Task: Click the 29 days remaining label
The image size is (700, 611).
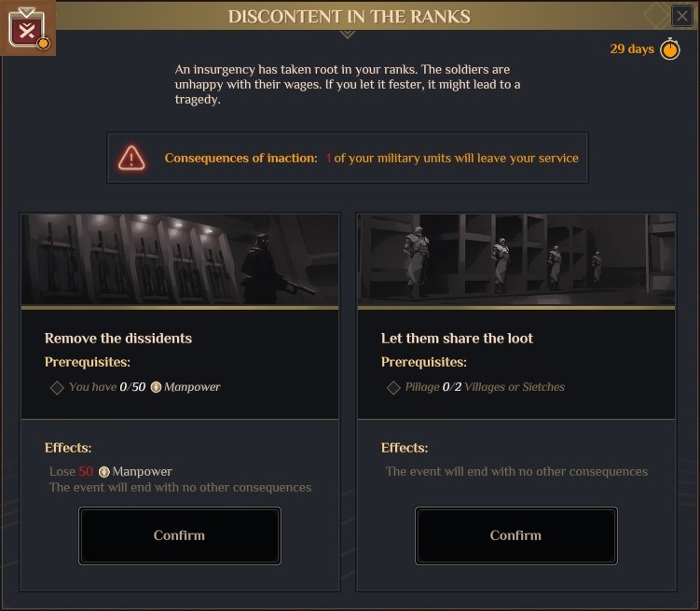Action: [632, 49]
